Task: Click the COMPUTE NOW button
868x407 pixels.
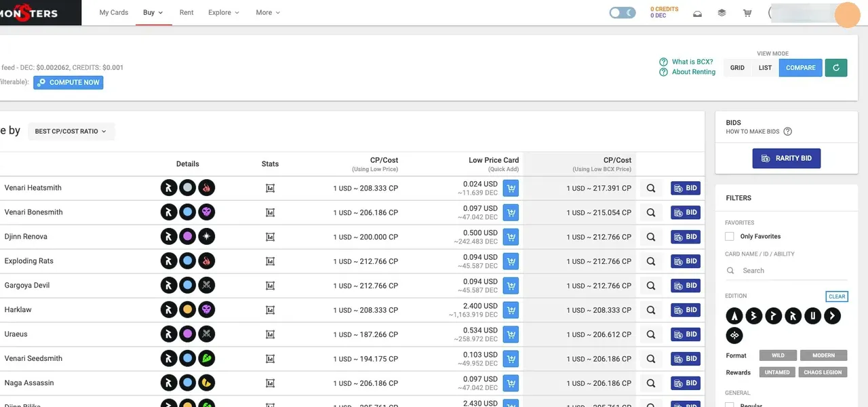Action: (68, 82)
